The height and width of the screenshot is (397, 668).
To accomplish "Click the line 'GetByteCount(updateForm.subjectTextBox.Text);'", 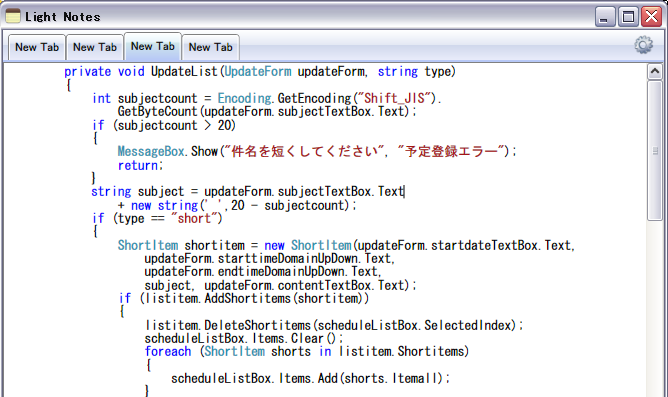I will (267, 112).
